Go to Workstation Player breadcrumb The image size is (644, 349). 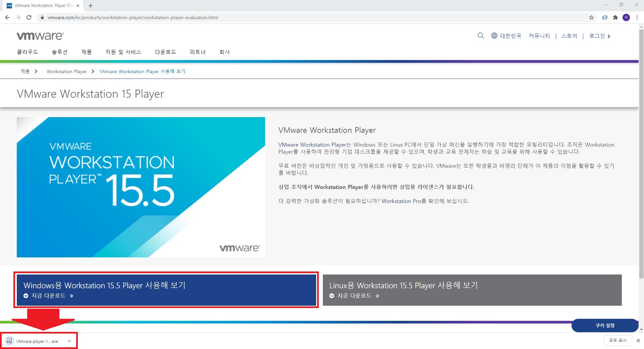point(67,71)
